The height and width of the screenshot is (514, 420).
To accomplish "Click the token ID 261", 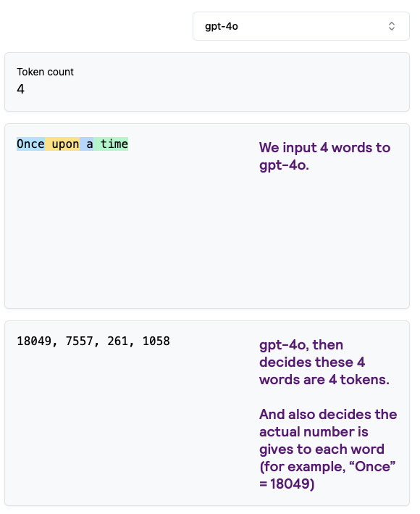I will click(117, 341).
